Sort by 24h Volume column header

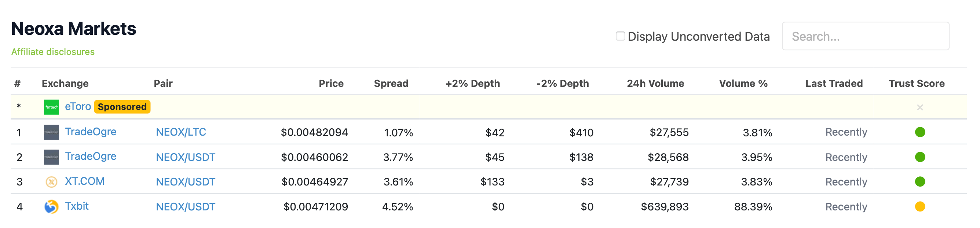coord(655,84)
